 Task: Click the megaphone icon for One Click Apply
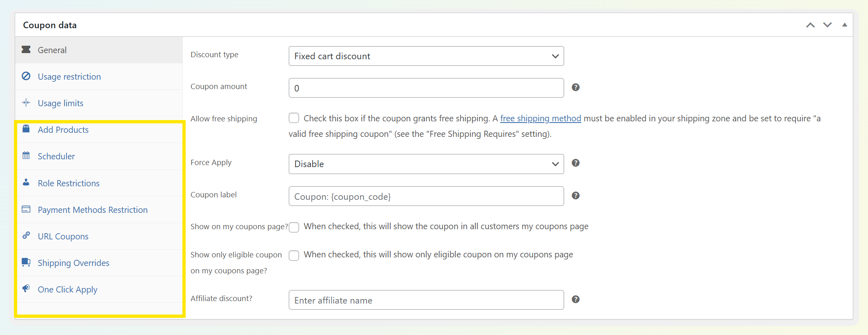click(x=26, y=288)
